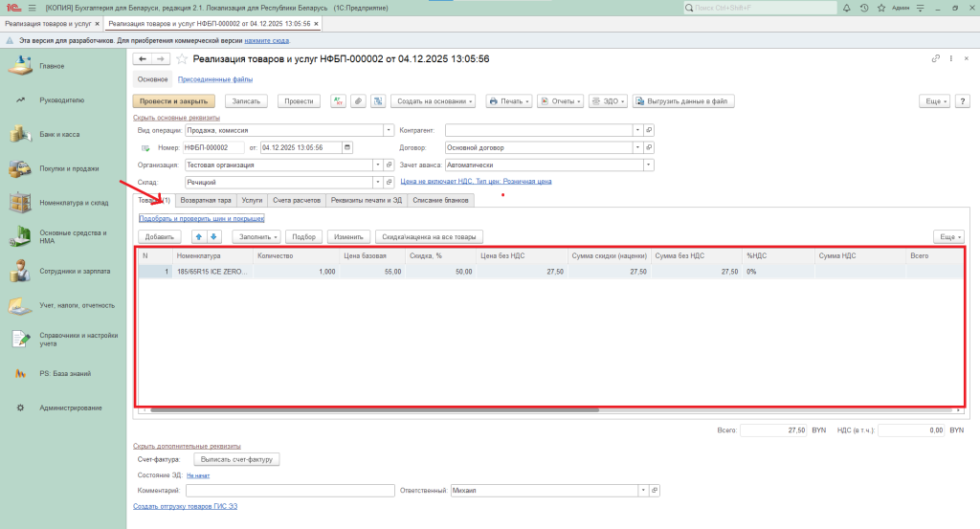Open the history clock icon

tap(864, 8)
